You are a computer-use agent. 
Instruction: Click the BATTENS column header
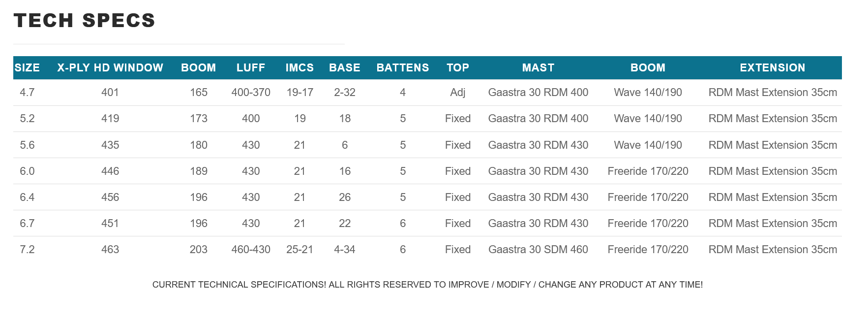403,68
